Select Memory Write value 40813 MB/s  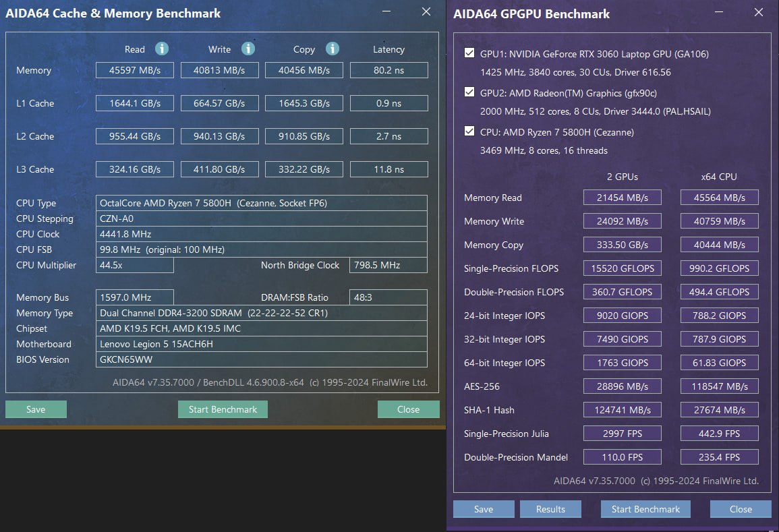(x=219, y=70)
